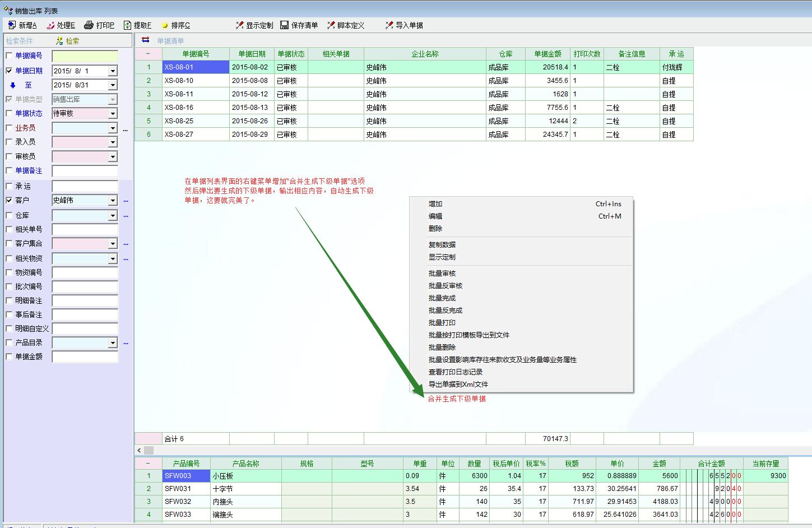Click the 打印P printer icon

coord(89,25)
